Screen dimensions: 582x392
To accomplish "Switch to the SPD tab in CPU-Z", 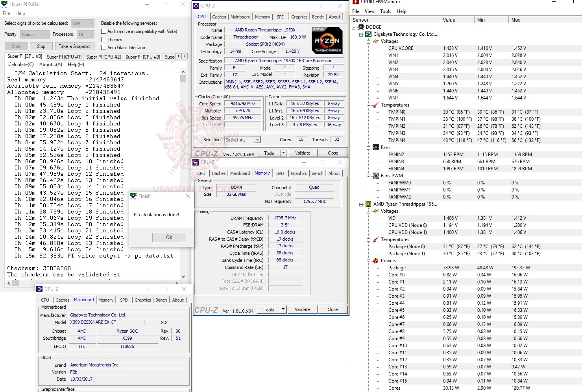I will pyautogui.click(x=281, y=17).
